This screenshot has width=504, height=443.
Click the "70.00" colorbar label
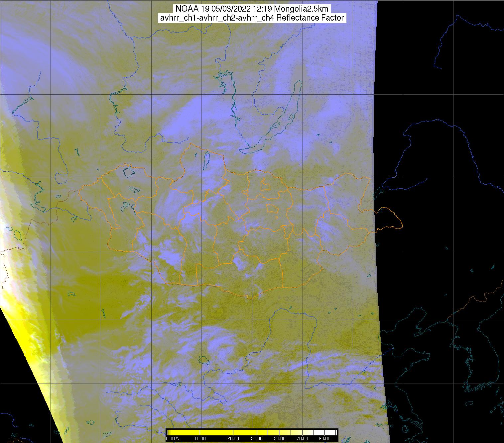[x=302, y=438]
